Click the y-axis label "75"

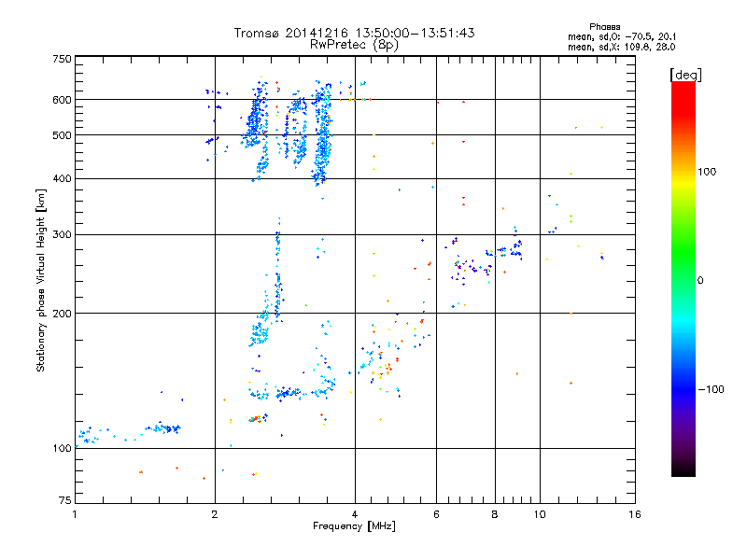65,500
